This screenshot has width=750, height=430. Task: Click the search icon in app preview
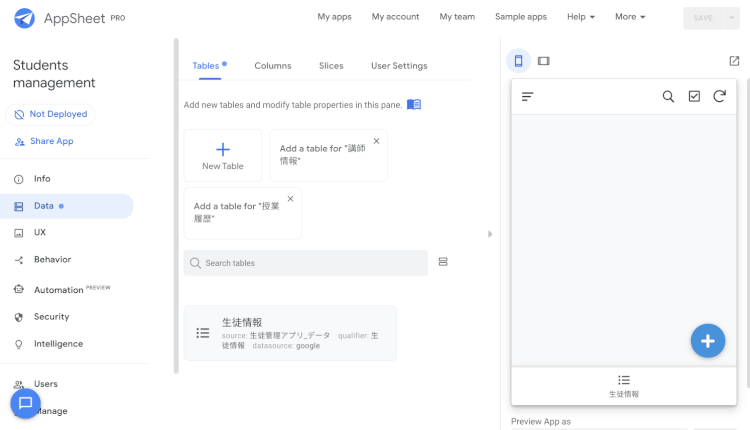coord(668,97)
